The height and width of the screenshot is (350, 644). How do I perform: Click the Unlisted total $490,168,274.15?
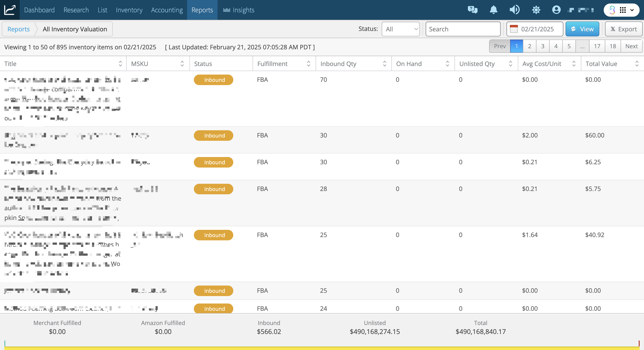375,332
